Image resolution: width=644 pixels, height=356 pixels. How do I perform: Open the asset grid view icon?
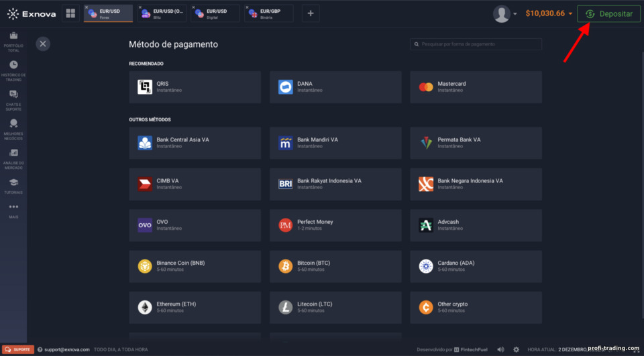[x=70, y=13]
